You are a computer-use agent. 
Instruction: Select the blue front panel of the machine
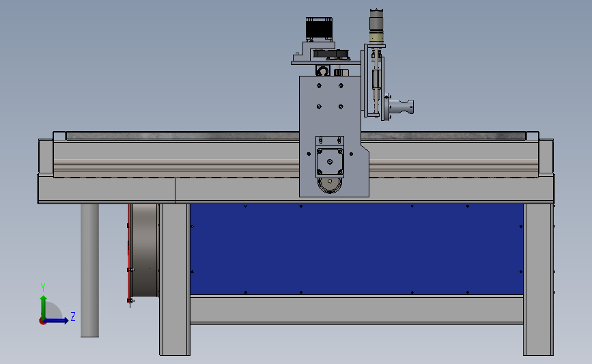click(x=356, y=249)
